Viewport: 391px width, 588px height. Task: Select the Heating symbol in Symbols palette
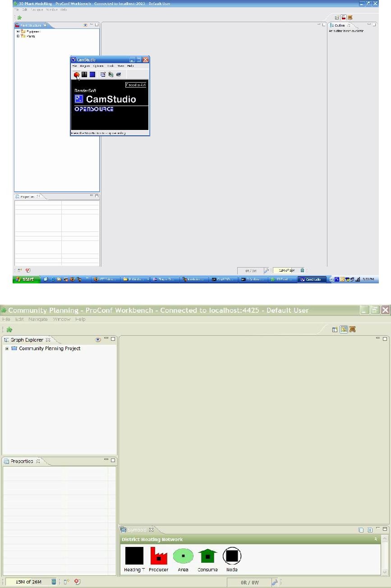pos(134,560)
